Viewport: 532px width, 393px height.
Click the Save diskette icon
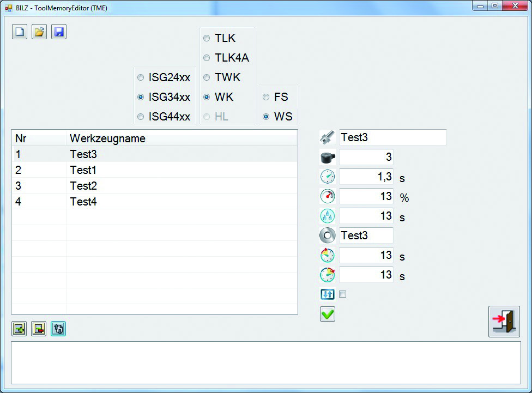58,32
